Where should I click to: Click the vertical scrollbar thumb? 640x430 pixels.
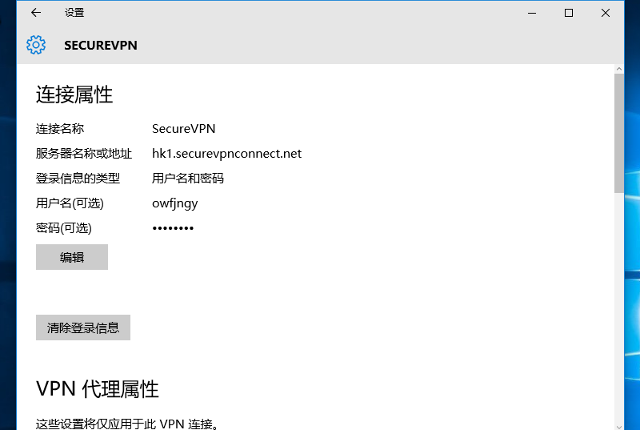619,133
